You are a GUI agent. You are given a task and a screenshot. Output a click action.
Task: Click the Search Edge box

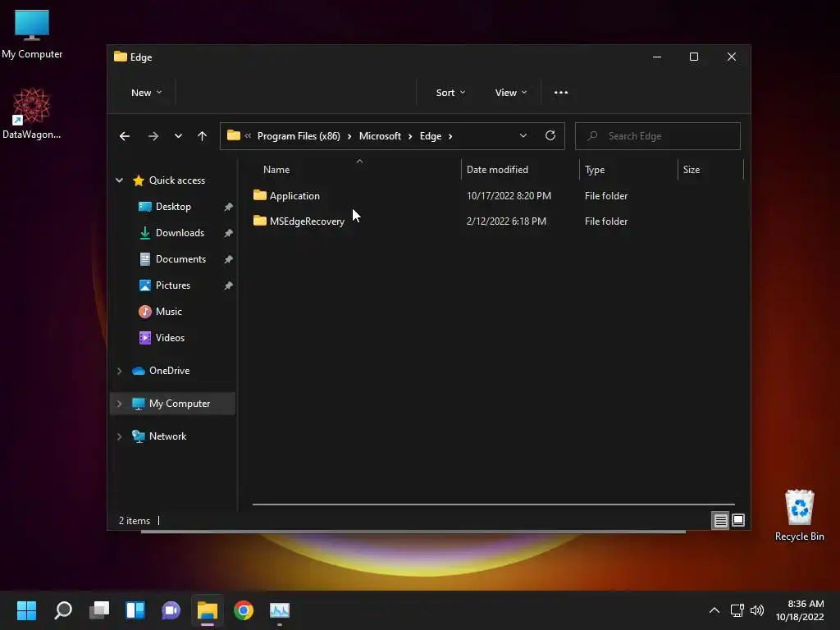click(x=658, y=136)
